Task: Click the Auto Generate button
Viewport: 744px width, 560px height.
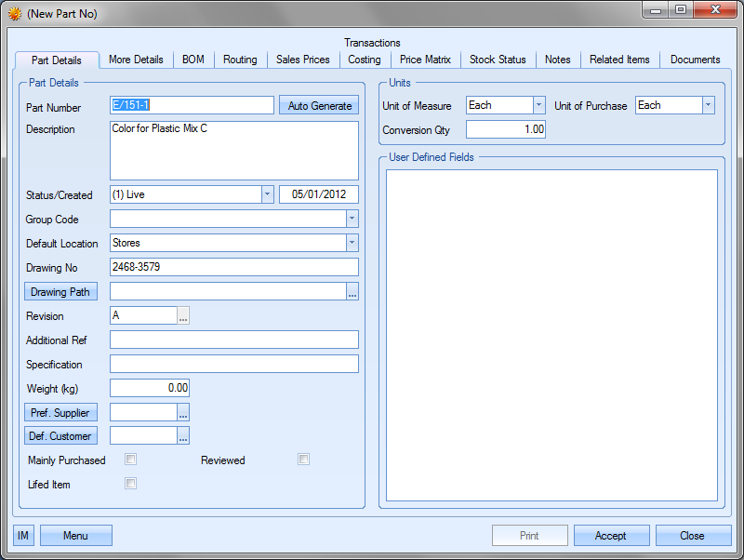Action: 319,106
